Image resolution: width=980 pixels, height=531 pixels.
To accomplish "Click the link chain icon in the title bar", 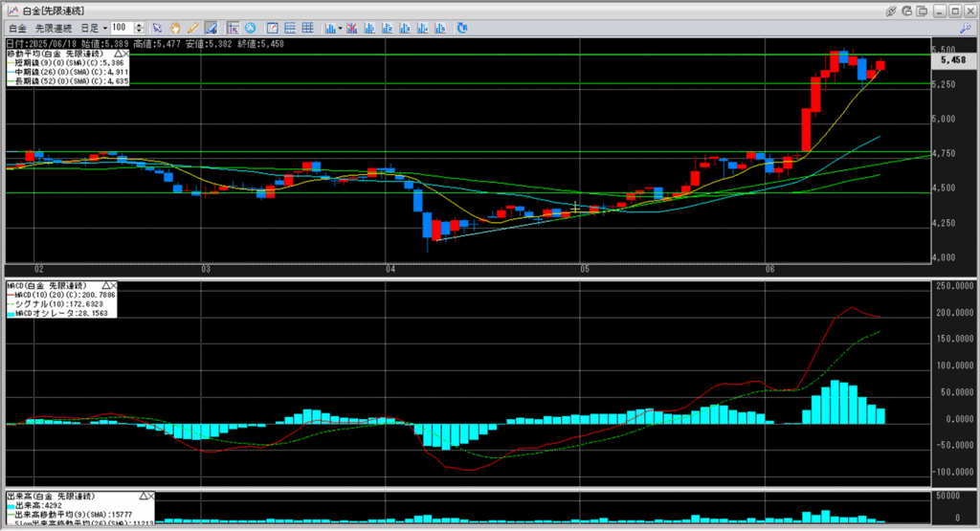I will click(x=892, y=10).
